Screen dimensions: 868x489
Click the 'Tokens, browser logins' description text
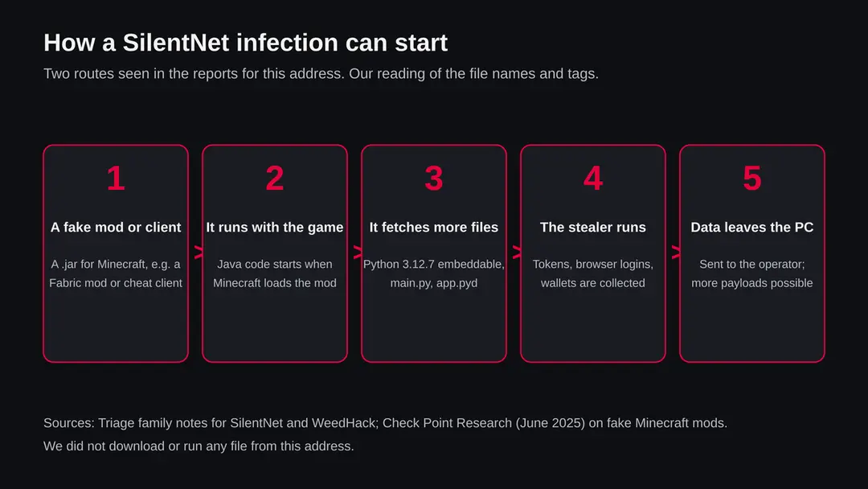(x=593, y=273)
